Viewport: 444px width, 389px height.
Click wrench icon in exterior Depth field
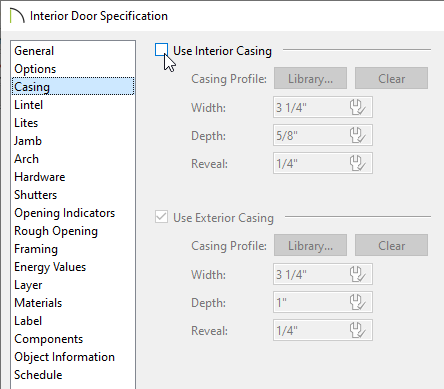[358, 302]
